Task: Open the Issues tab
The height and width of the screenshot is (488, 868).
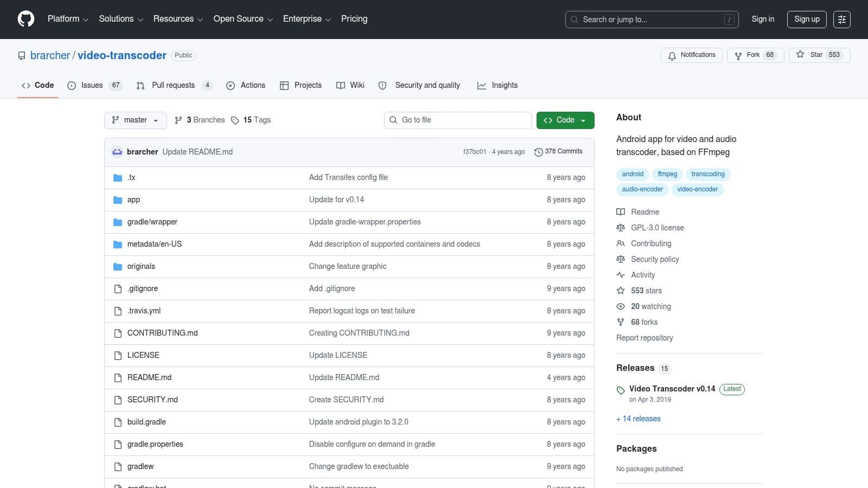Action: [94, 85]
